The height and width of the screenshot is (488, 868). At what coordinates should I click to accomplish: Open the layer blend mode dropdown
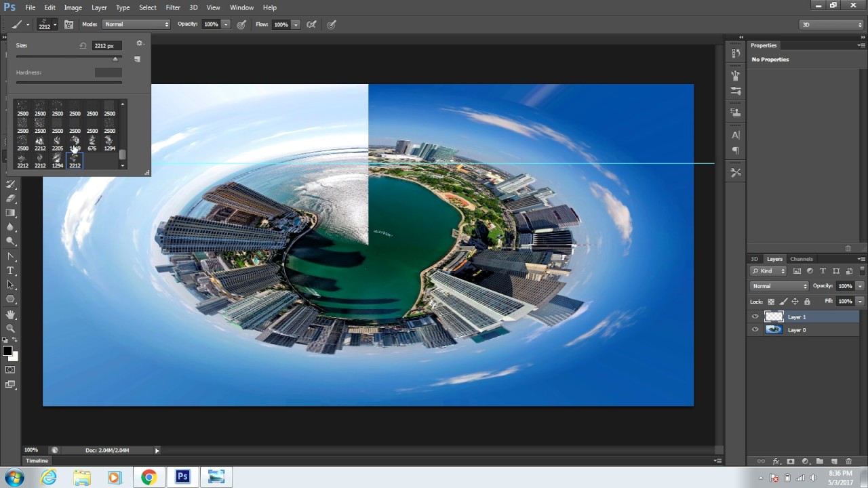pyautogui.click(x=780, y=286)
